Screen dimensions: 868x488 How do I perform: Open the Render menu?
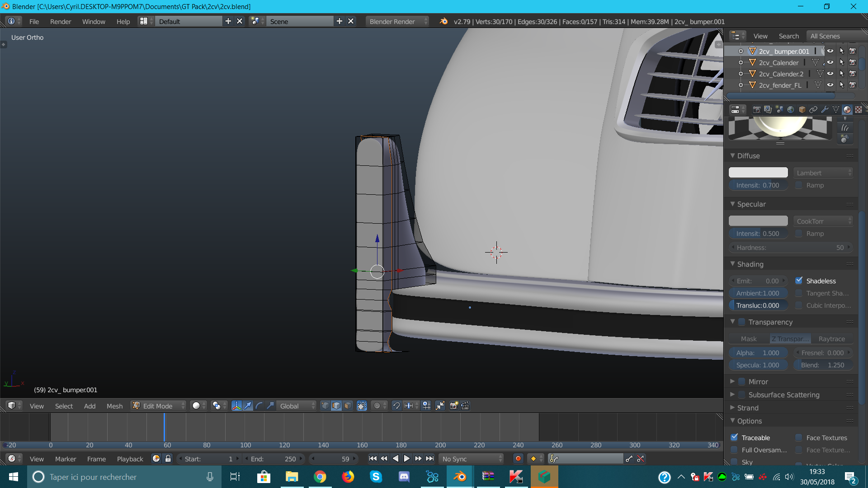pos(61,22)
